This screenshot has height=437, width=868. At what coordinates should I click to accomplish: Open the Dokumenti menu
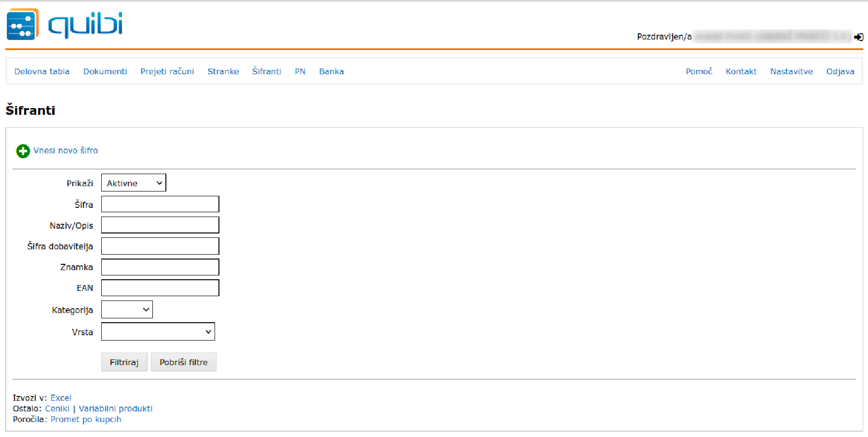coord(105,71)
